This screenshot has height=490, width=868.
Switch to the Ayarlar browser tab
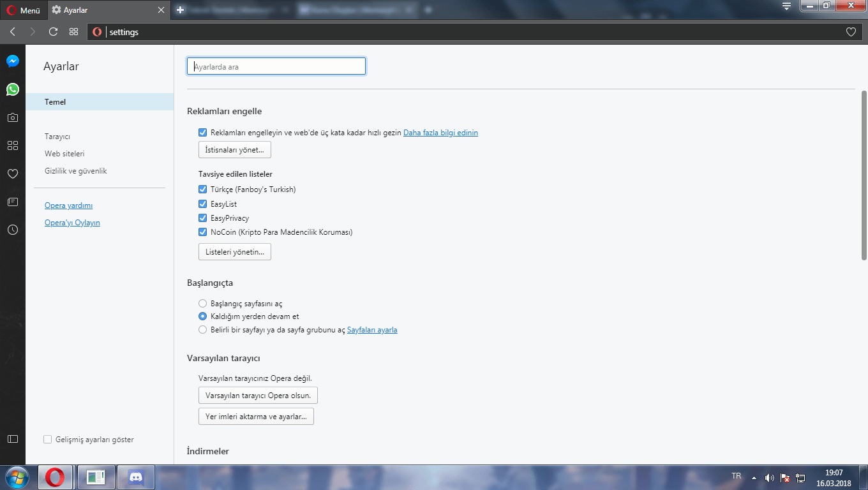[x=108, y=10]
